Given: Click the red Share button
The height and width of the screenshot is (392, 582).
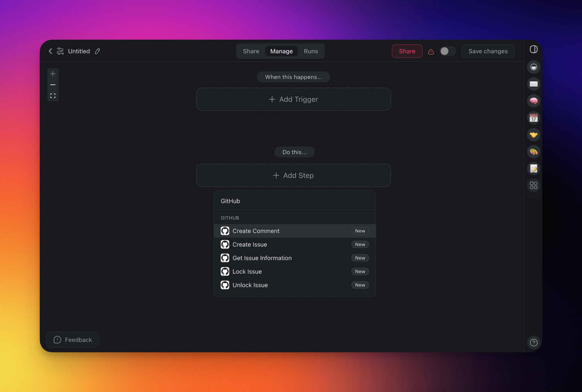Looking at the screenshot, I should (407, 51).
